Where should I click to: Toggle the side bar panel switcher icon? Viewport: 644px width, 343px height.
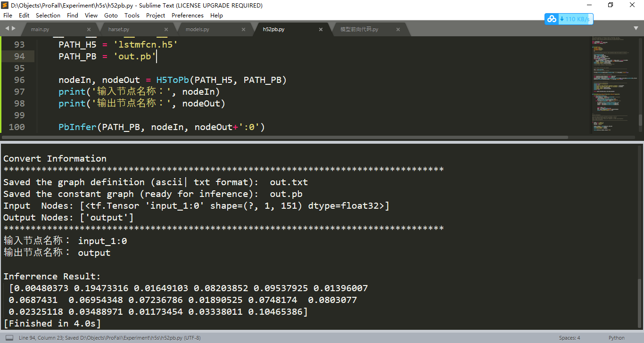pos(9,338)
